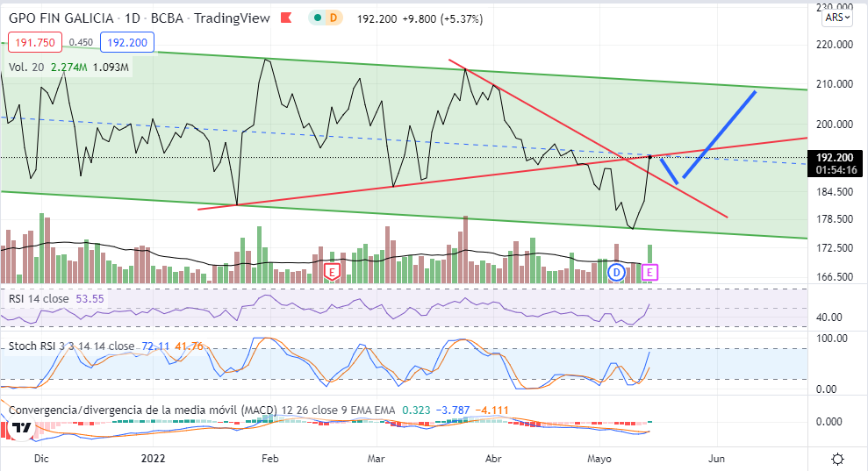The height and width of the screenshot is (471, 868).
Task: Click the 100.00 Stoch RSI scale label
Action: coord(832,339)
